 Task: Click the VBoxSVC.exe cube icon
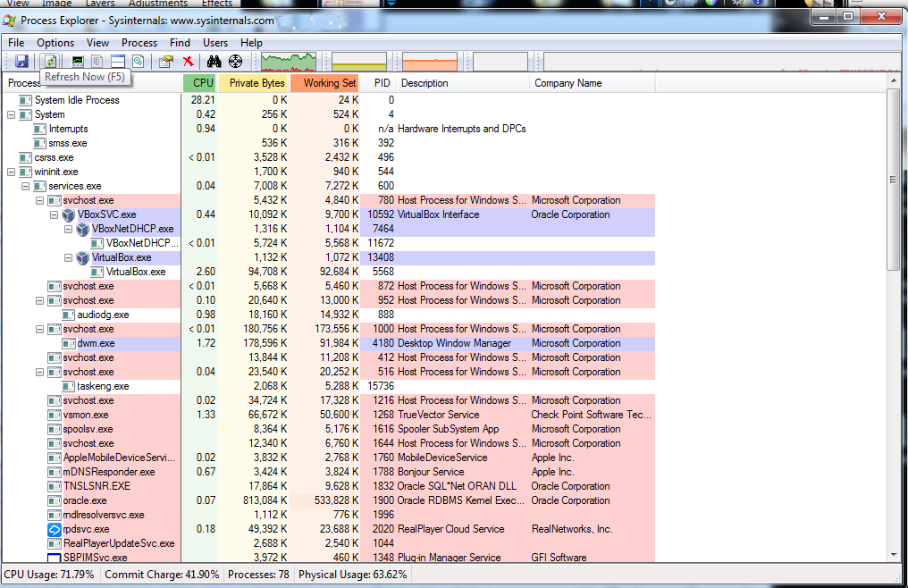(x=69, y=215)
